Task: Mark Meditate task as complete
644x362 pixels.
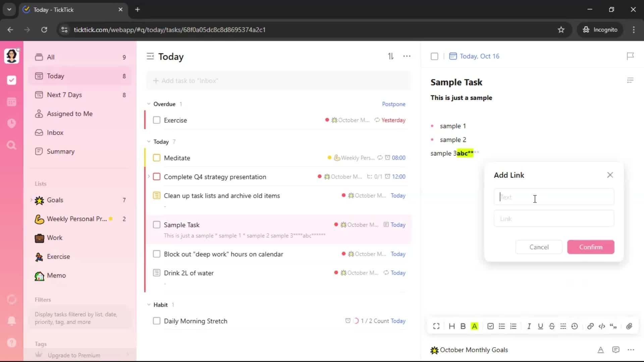Action: point(157,158)
